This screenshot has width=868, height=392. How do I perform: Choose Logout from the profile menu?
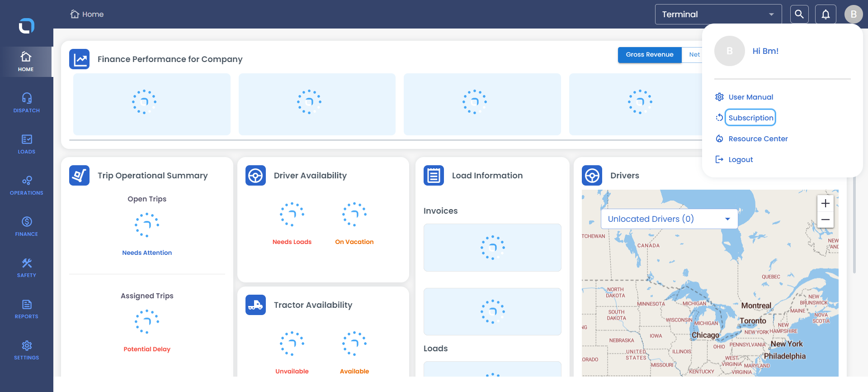[741, 159]
